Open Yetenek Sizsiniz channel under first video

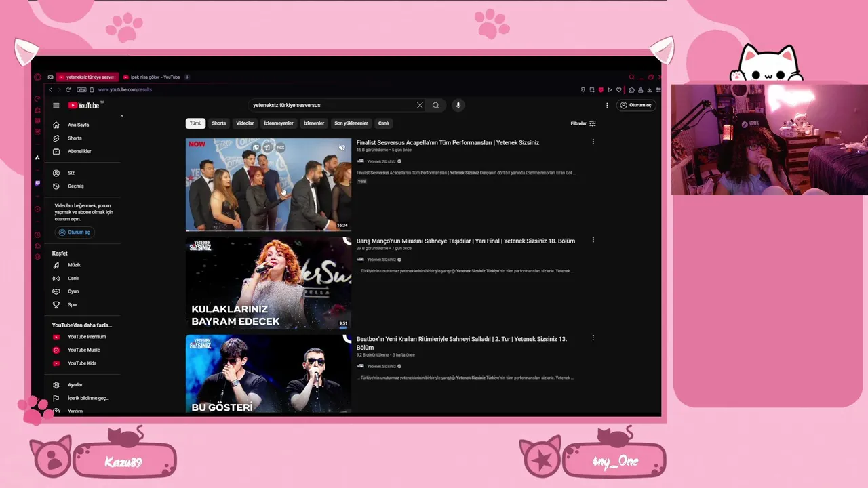coord(381,161)
